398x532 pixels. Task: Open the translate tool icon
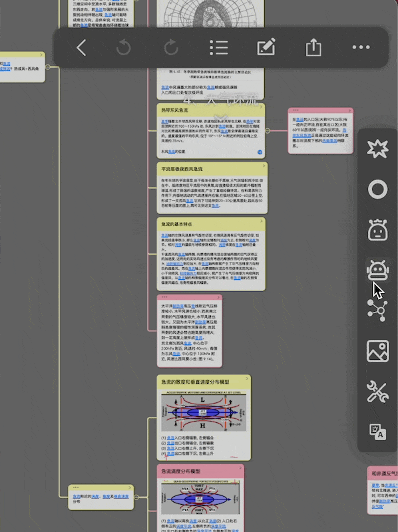[377, 432]
